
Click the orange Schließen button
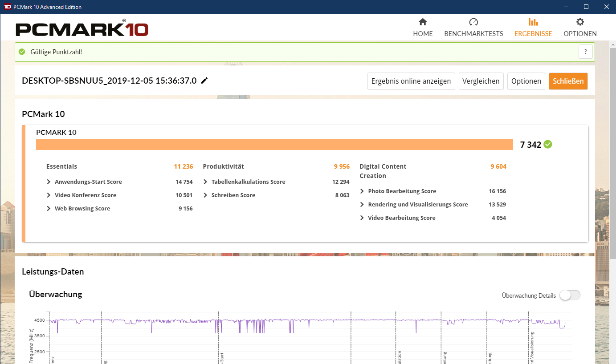(568, 81)
